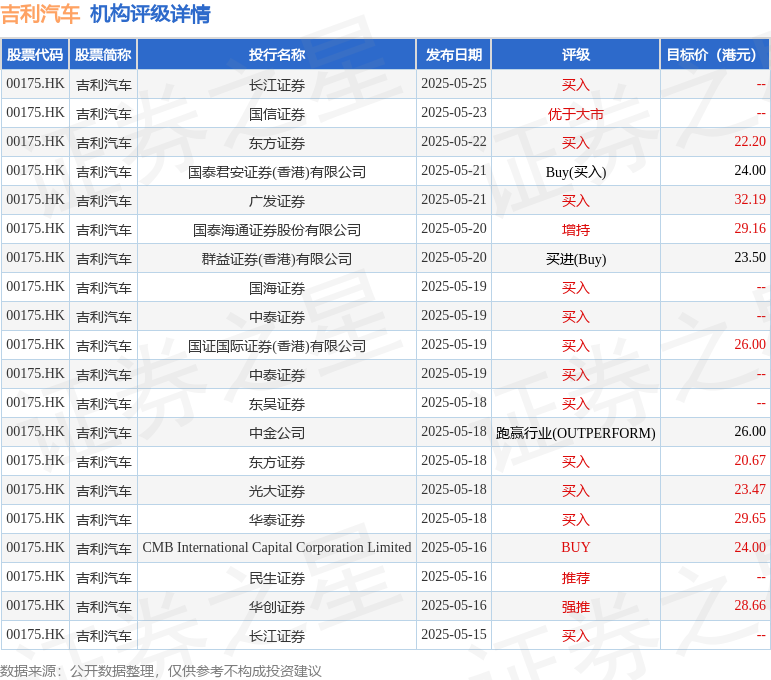Viewport: 771px width, 680px height.
Task: Click the 2025-05-22 date cell
Action: click(454, 142)
